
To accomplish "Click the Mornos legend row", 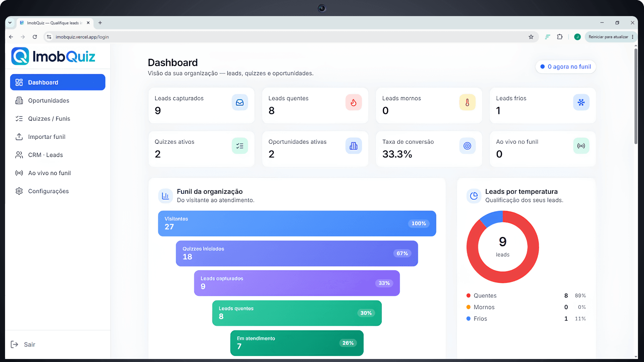I will click(526, 307).
